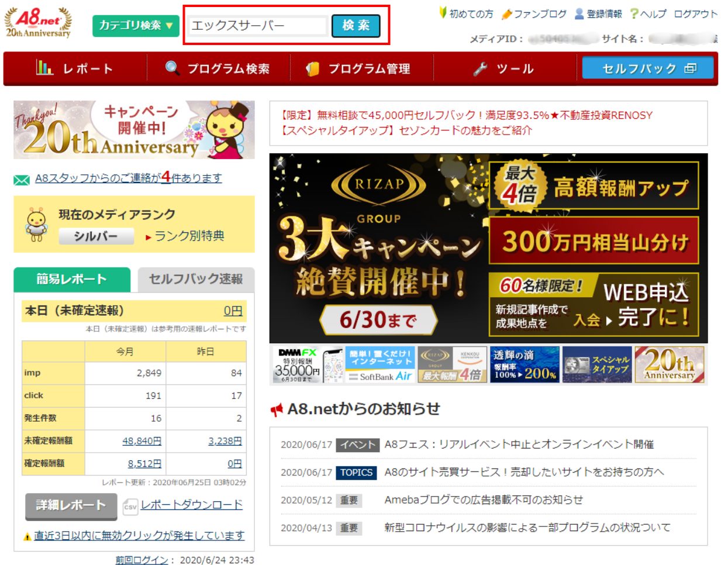Screen dimensions: 728x565
Task: Click the pencil icon beside ファンブログ
Action: pyautogui.click(x=507, y=13)
